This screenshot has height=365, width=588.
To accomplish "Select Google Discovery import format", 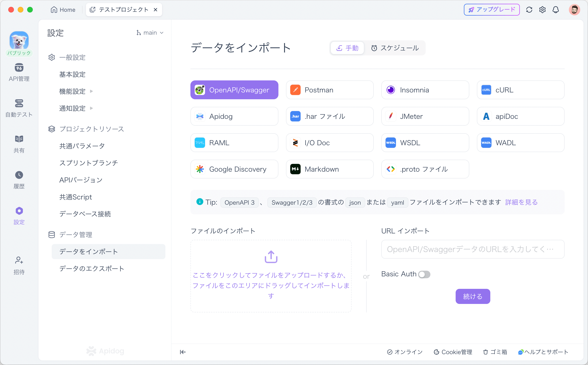I will point(234,169).
